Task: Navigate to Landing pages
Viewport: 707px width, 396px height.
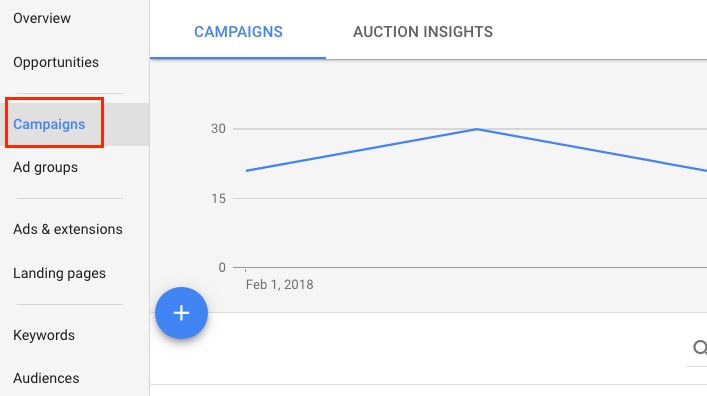Action: pyautogui.click(x=60, y=273)
